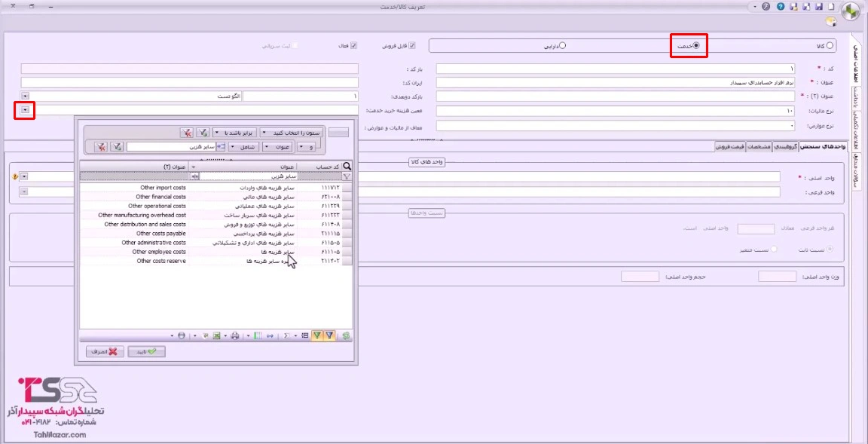Click the save-and-close floppy icon with yellow corner
This screenshot has height=444, width=868.
793,7
